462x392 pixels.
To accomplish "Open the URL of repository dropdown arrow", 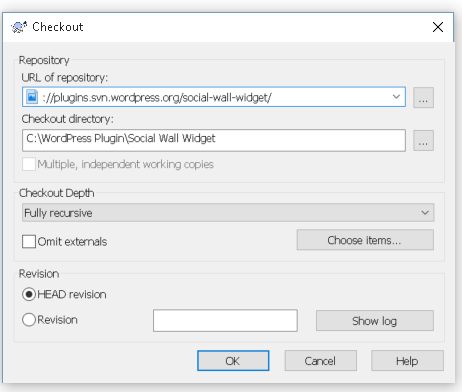I will click(396, 97).
